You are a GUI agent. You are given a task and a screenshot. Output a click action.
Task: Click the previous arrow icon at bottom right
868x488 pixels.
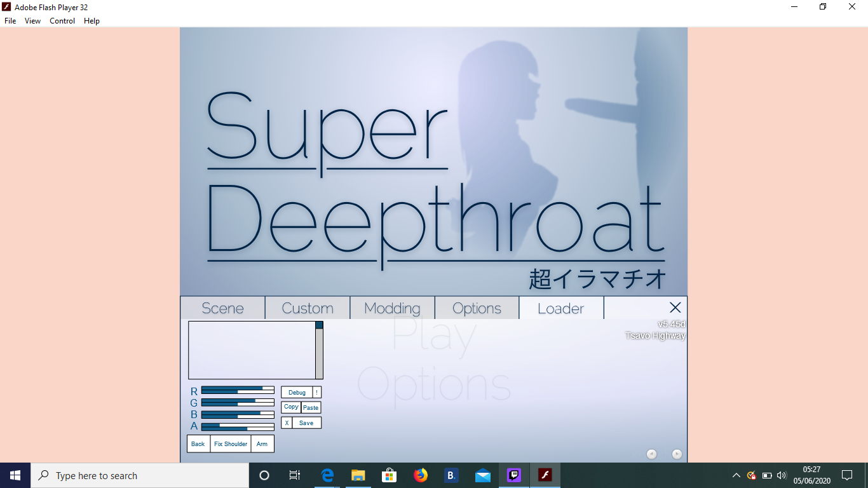coord(651,454)
